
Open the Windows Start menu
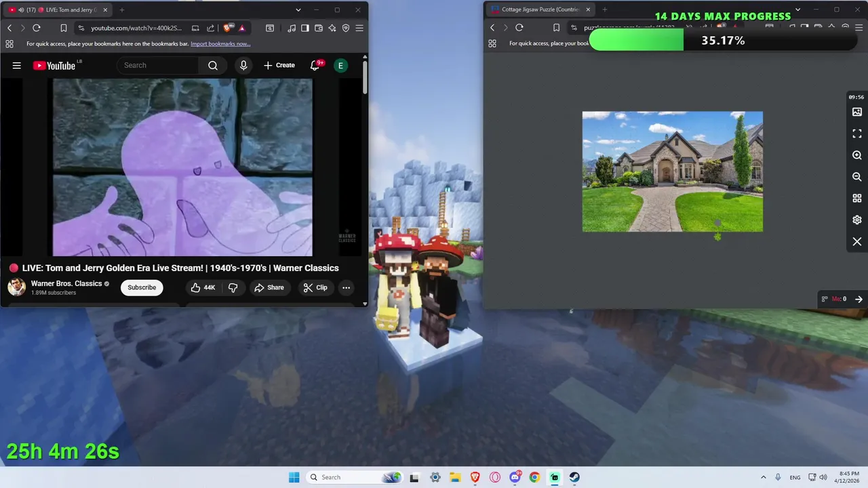(x=294, y=477)
